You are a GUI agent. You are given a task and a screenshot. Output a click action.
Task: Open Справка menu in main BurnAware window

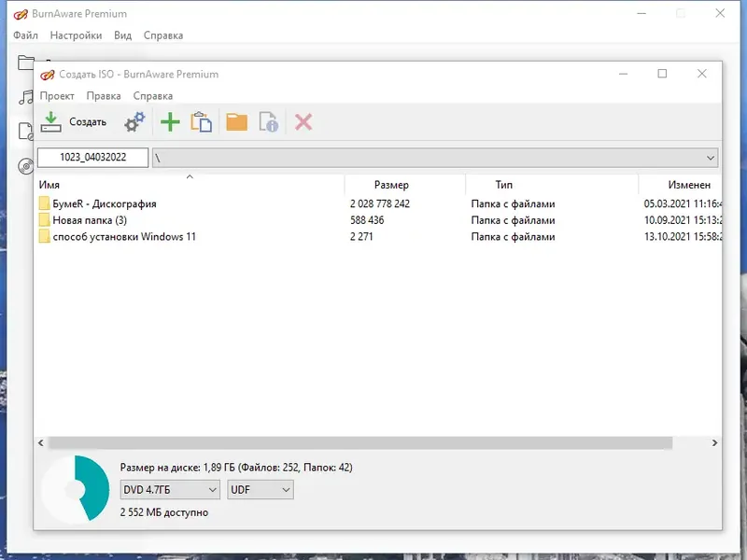(x=163, y=35)
